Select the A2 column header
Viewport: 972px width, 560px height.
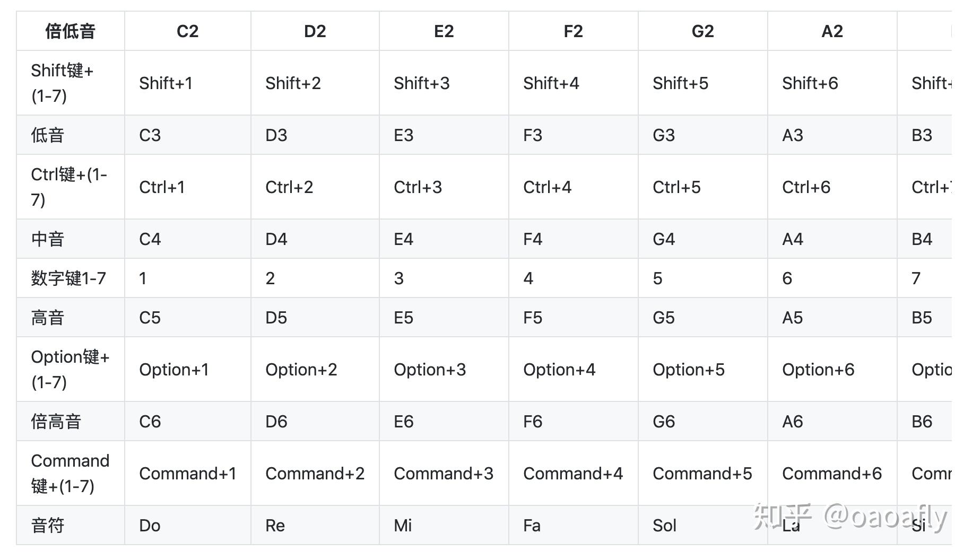tap(832, 31)
